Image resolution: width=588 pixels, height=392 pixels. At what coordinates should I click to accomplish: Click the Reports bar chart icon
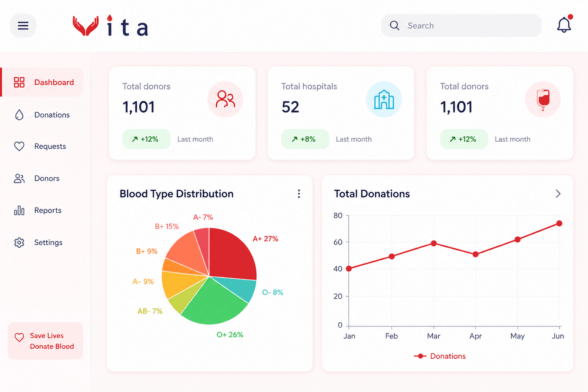click(19, 210)
